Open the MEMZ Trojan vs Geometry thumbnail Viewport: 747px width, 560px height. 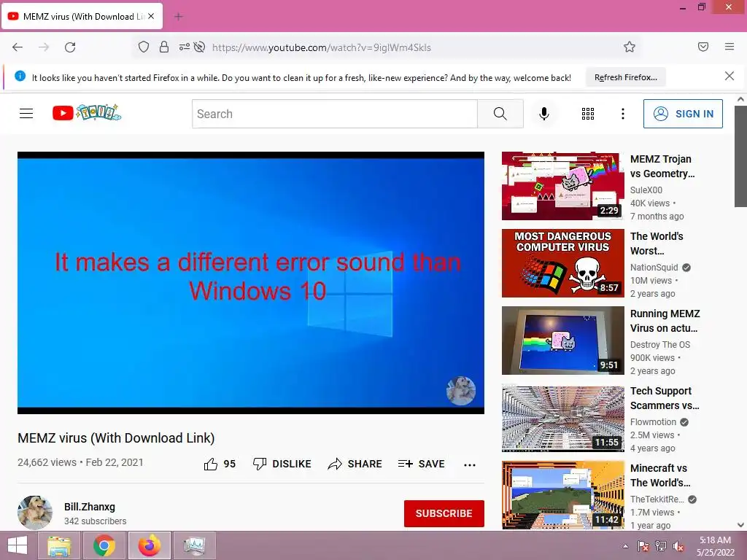coord(562,186)
